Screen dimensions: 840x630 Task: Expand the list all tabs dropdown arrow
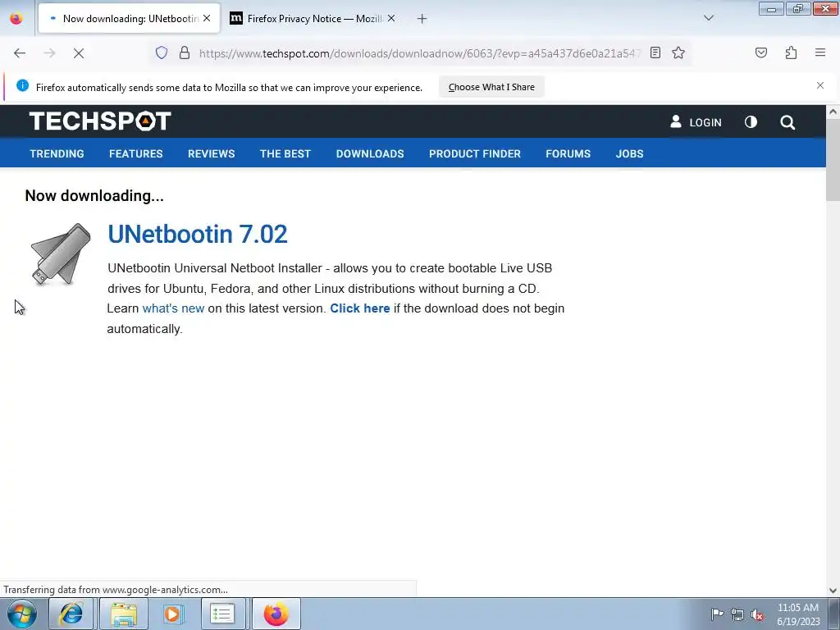(x=708, y=18)
